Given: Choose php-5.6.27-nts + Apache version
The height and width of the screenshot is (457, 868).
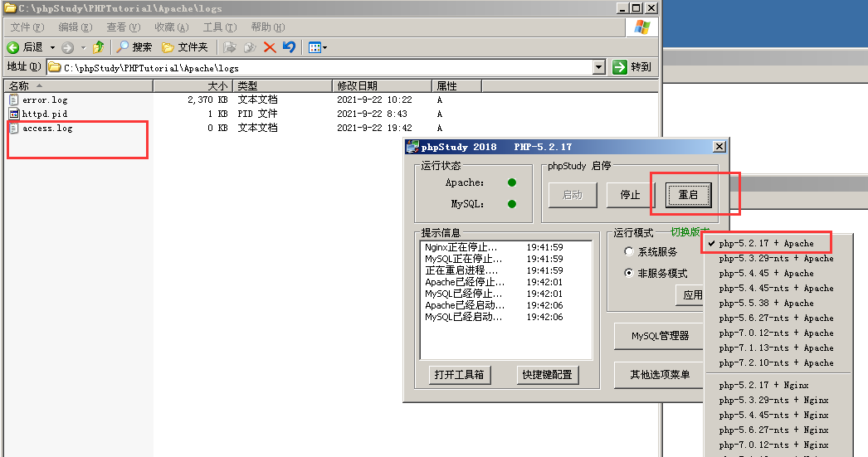Looking at the screenshot, I should 778,318.
